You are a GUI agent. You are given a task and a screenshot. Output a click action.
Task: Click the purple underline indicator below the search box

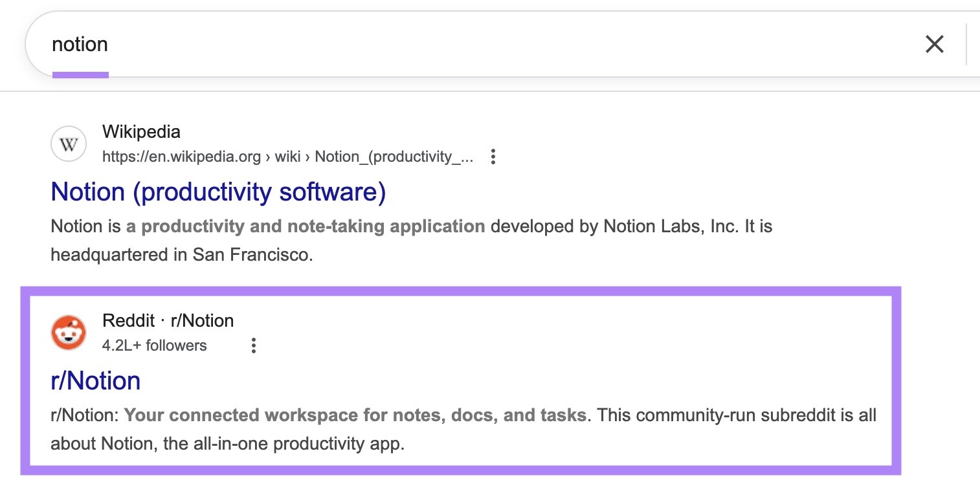pyautogui.click(x=82, y=76)
